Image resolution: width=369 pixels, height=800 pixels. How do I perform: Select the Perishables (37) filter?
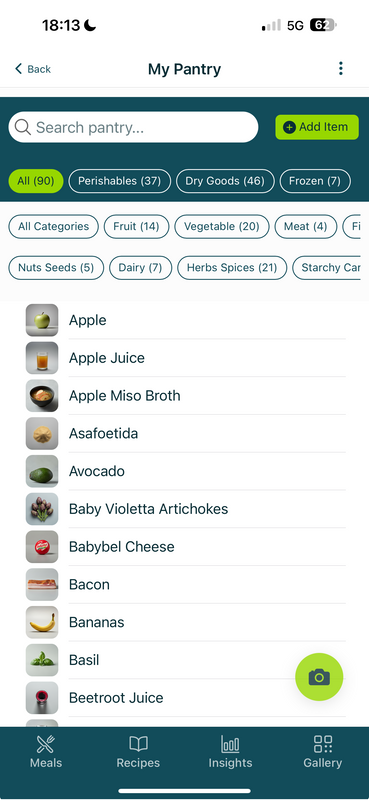[x=119, y=181]
